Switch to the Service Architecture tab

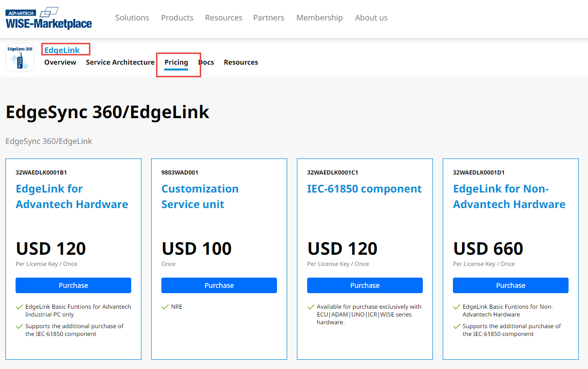tap(120, 62)
